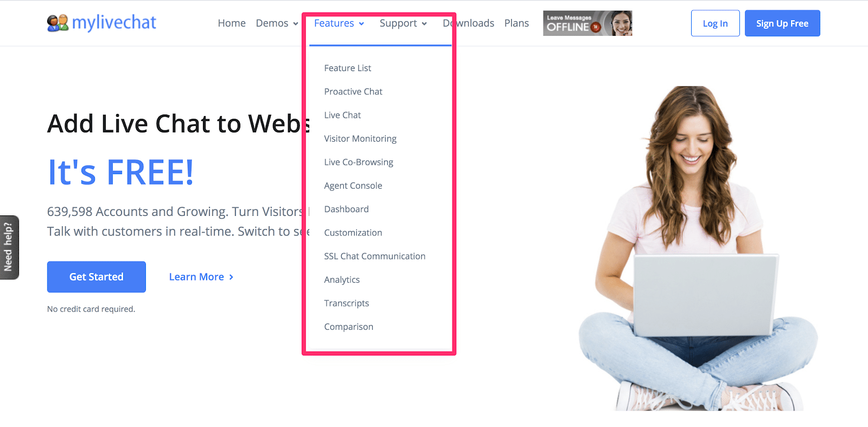Click the Sign Up Free button
Viewport: 868px width, 427px height.
[x=782, y=23]
